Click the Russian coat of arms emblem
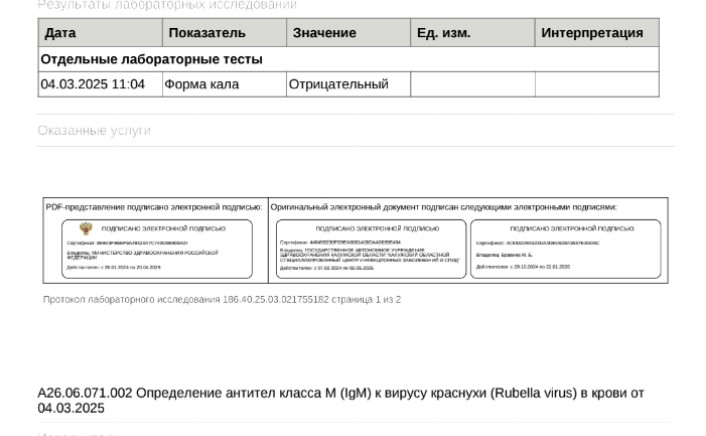Screen dimensions: 706x436 [x=86, y=228]
